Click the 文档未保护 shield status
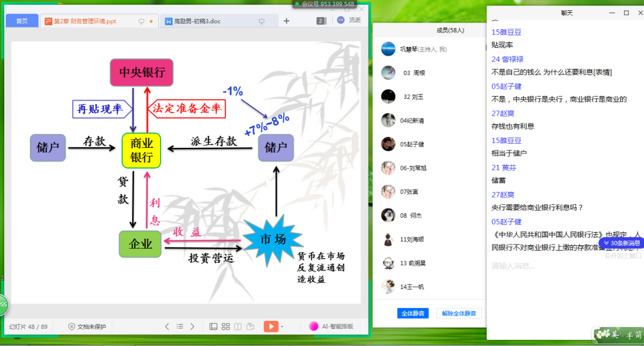644x346 pixels. pos(87,326)
